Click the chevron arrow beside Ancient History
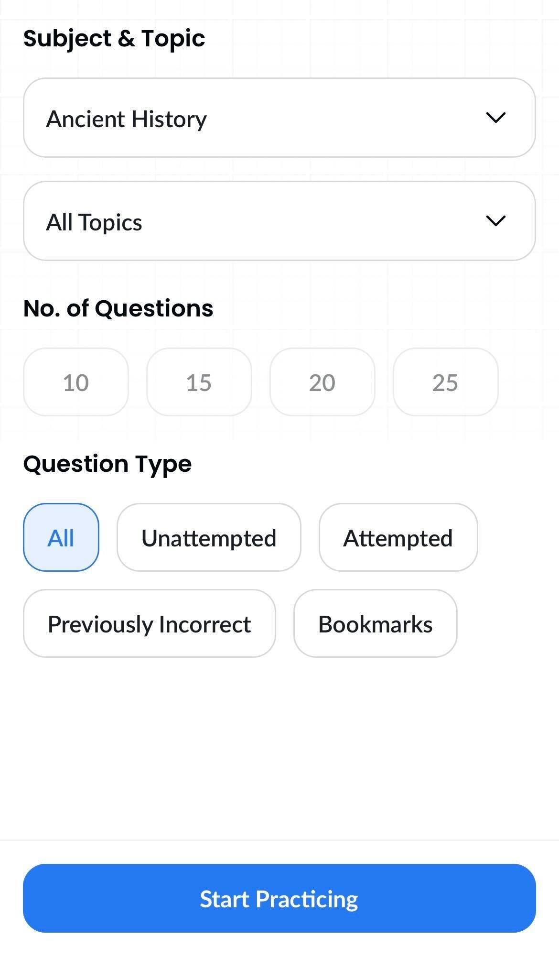The width and height of the screenshot is (559, 980). click(495, 118)
